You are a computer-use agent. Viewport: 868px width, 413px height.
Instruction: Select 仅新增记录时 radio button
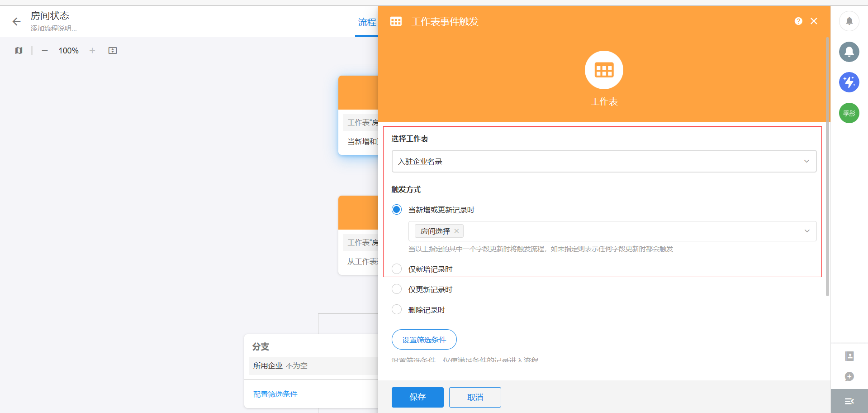coord(397,269)
